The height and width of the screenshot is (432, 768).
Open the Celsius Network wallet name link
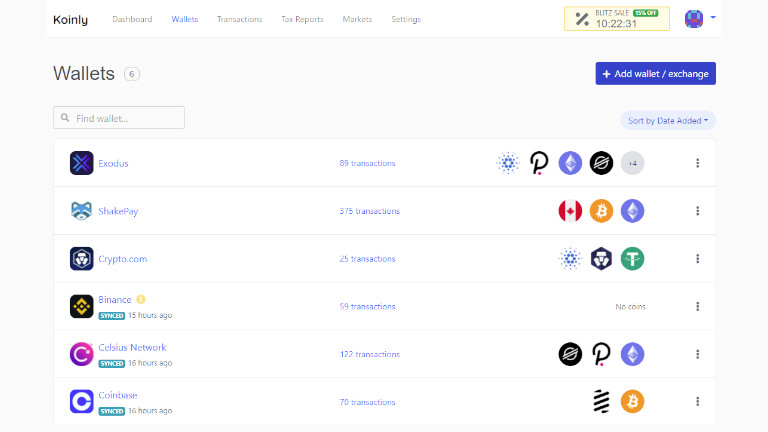point(132,347)
